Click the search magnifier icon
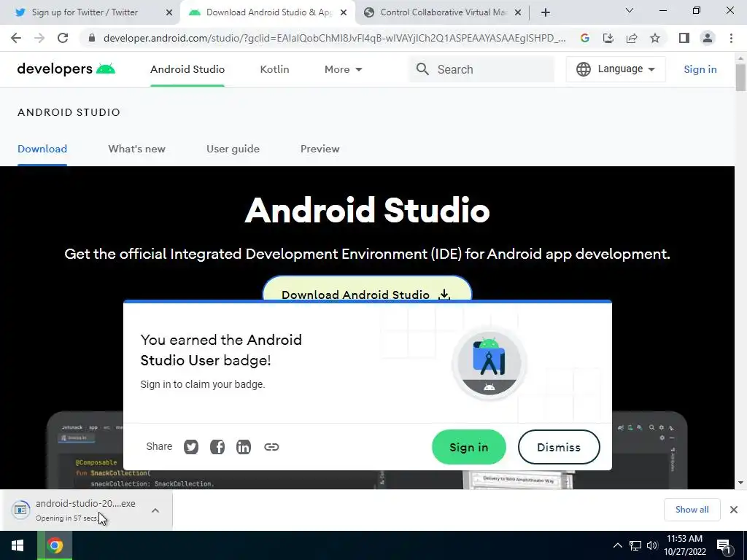The width and height of the screenshot is (747, 560). [422, 69]
